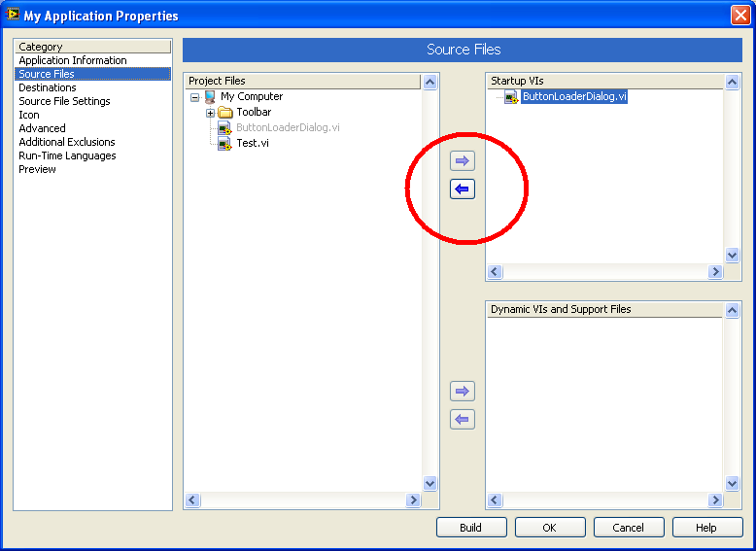
Task: Click the add to Startup VIs right arrow
Action: pos(463,161)
